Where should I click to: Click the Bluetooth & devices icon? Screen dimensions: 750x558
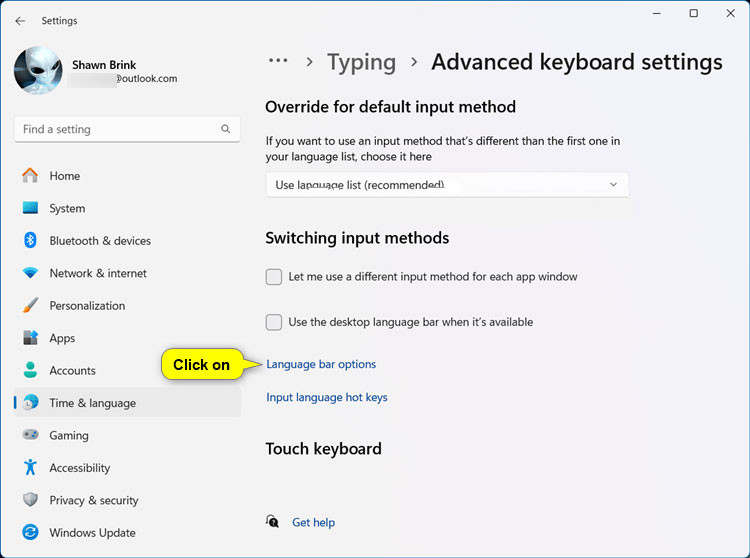tap(30, 240)
